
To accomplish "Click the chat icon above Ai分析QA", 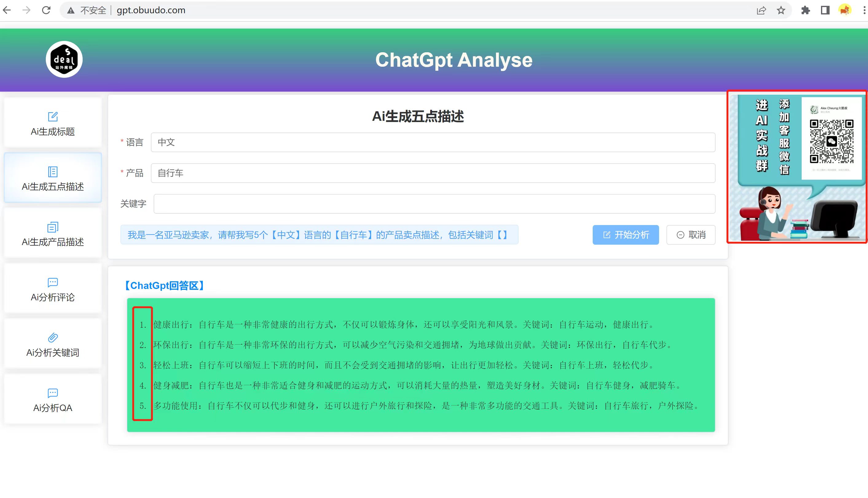I will [53, 393].
